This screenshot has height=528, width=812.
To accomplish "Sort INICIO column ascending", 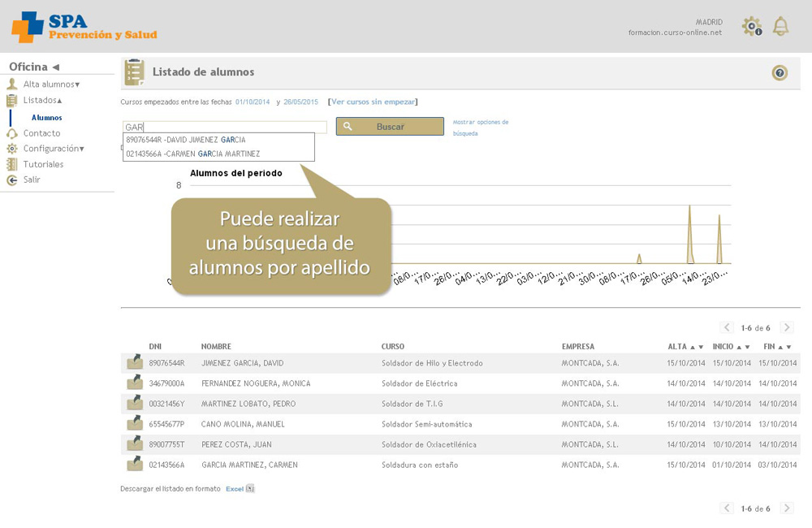I will click(739, 347).
